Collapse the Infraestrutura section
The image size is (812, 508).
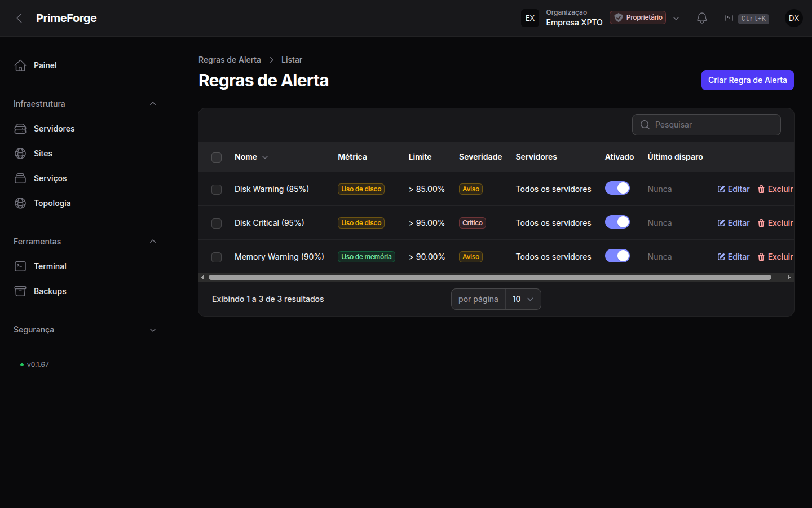(153, 104)
